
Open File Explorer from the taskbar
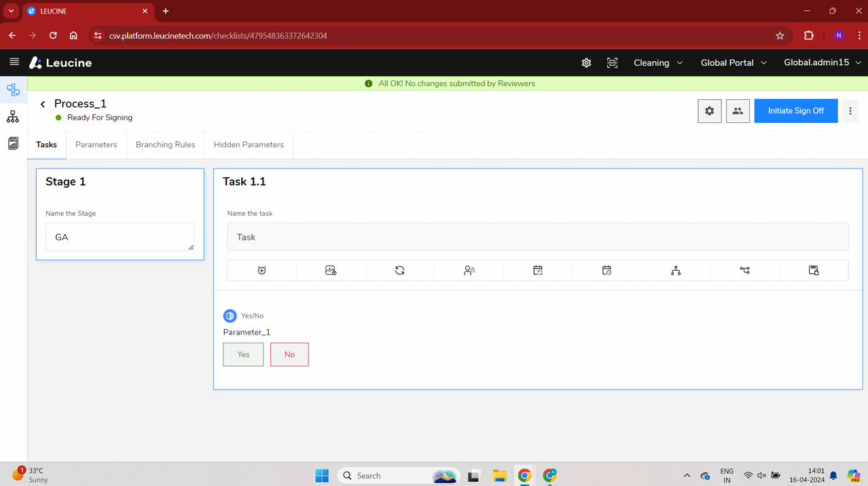[499, 476]
